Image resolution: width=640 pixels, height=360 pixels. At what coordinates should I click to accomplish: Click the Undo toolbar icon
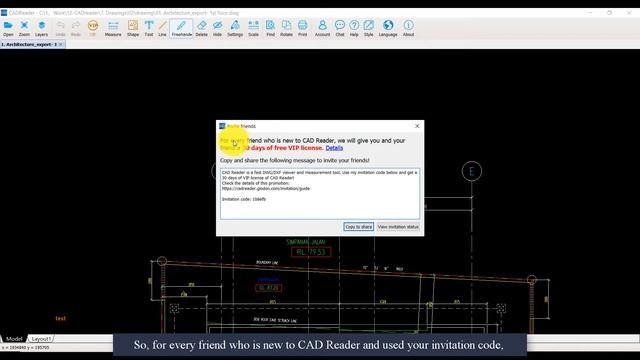click(x=60, y=29)
